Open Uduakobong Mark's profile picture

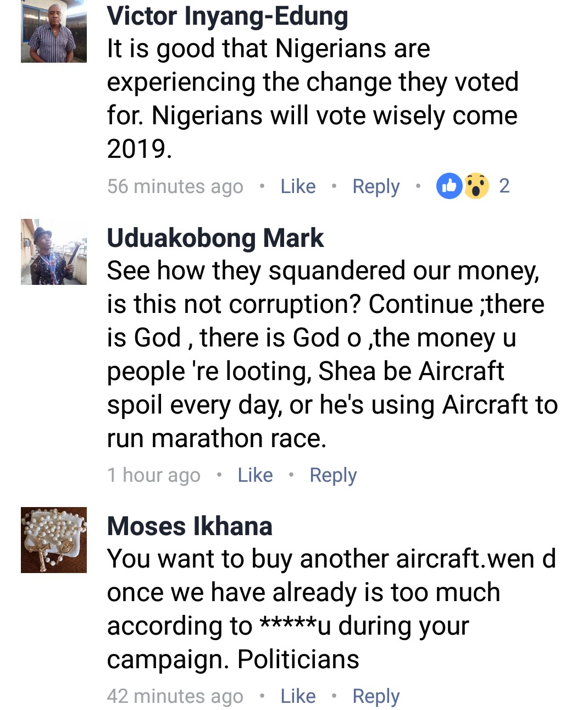pos(54,252)
